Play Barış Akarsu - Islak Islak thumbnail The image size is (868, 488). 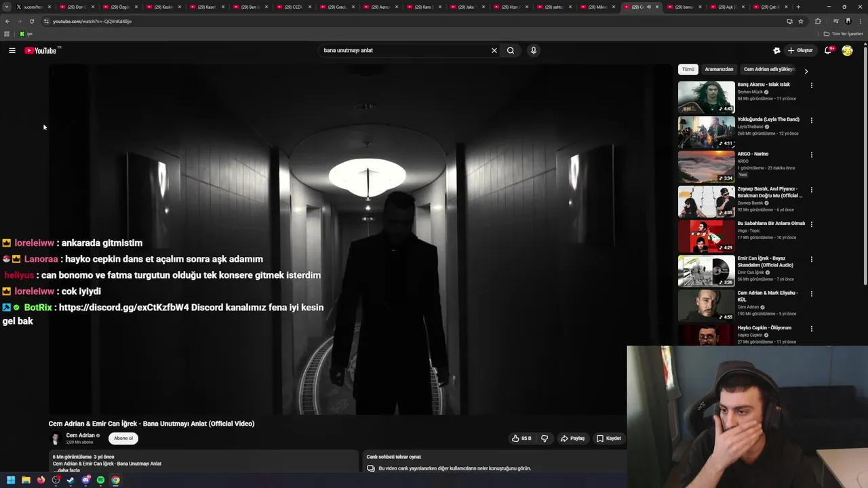click(706, 97)
